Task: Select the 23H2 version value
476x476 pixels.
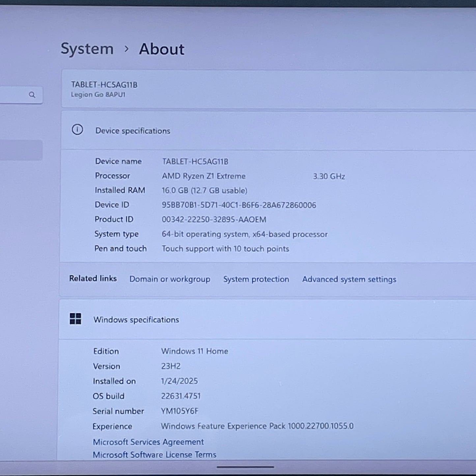Action: (171, 366)
